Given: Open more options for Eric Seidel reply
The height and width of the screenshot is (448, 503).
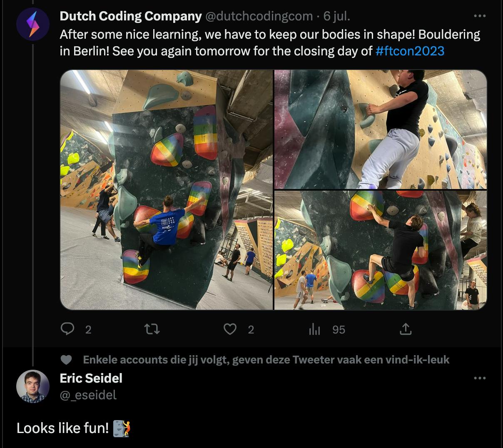Looking at the screenshot, I should coord(480,378).
